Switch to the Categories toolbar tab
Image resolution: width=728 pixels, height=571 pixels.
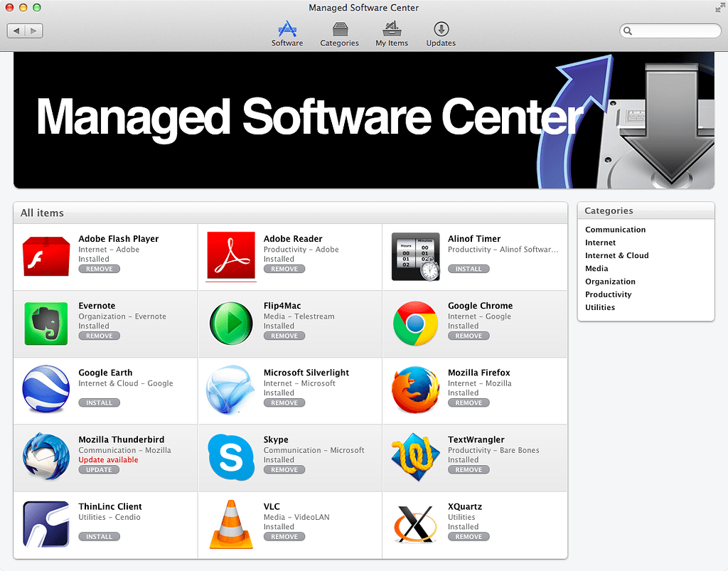(x=339, y=34)
